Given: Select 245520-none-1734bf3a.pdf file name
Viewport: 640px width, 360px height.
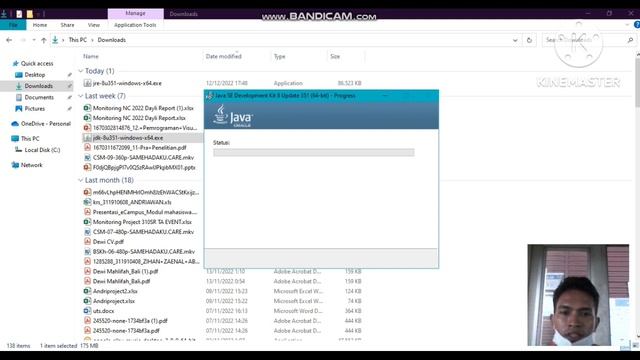Looking at the screenshot, I should [x=126, y=331].
